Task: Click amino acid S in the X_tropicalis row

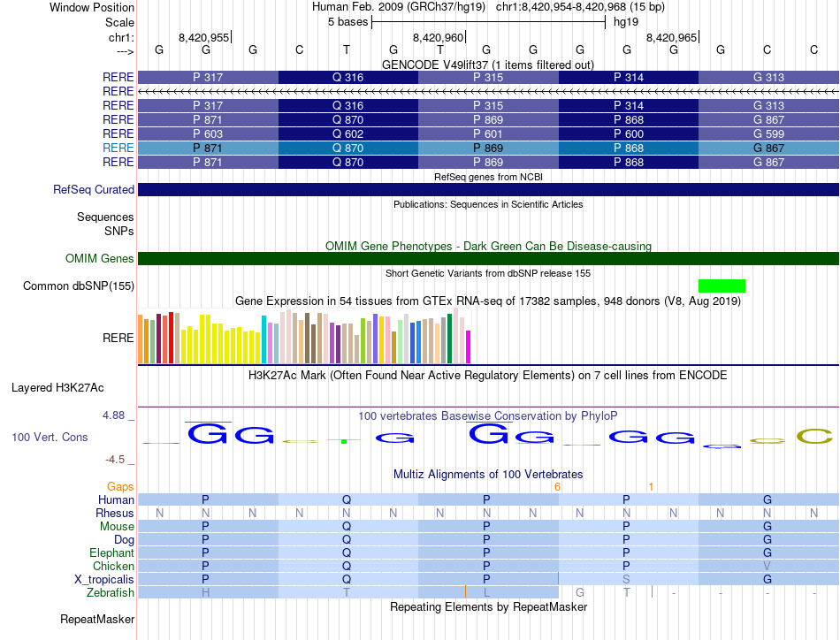Action: point(626,580)
